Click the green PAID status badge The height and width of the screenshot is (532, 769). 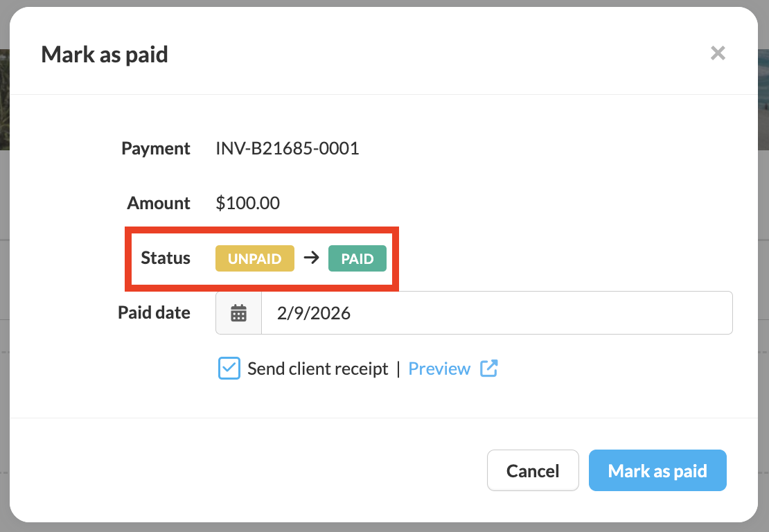pos(357,258)
